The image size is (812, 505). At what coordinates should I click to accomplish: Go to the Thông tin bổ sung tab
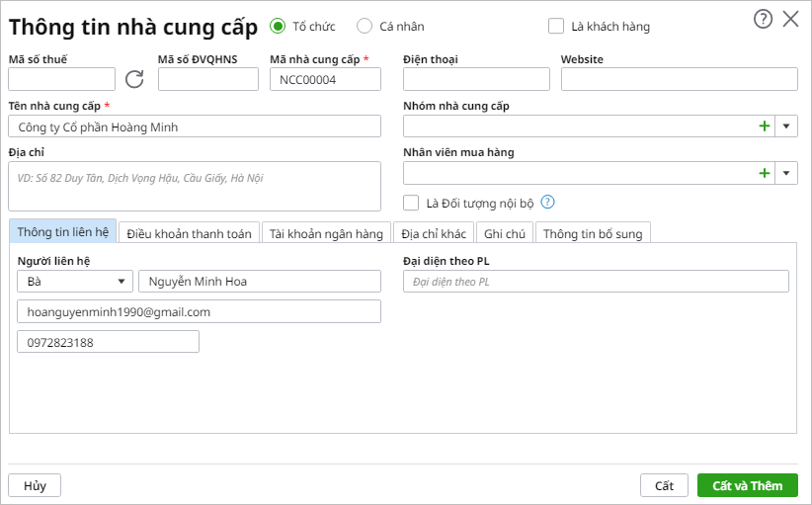pyautogui.click(x=593, y=233)
